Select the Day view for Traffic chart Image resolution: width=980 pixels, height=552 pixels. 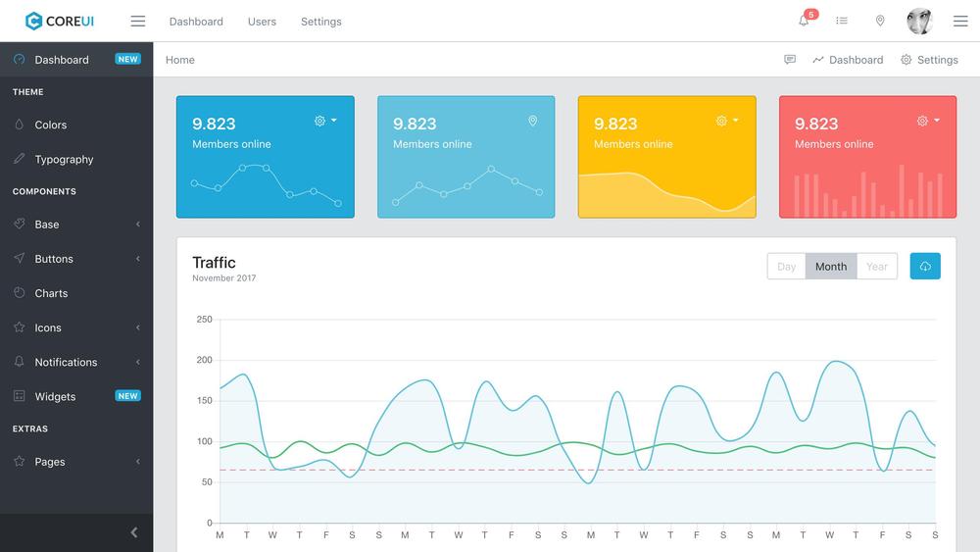[786, 266]
